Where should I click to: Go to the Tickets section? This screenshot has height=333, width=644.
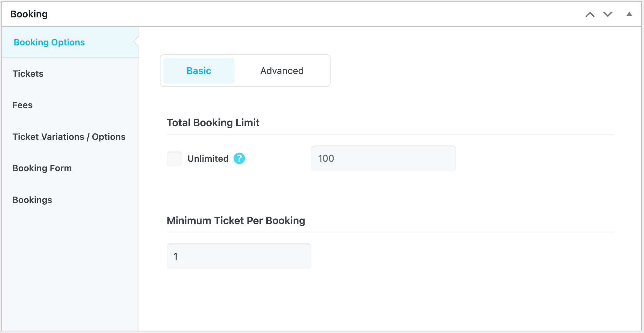28,74
